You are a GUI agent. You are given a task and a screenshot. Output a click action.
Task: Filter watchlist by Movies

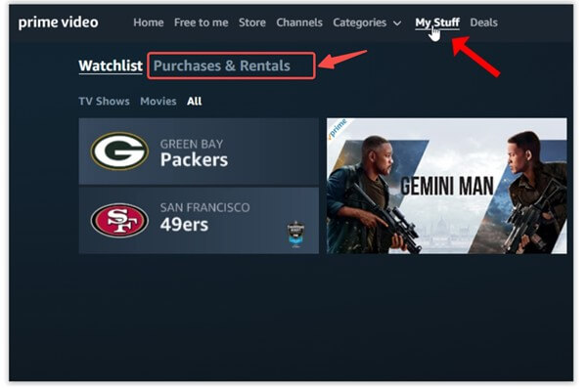pyautogui.click(x=158, y=102)
